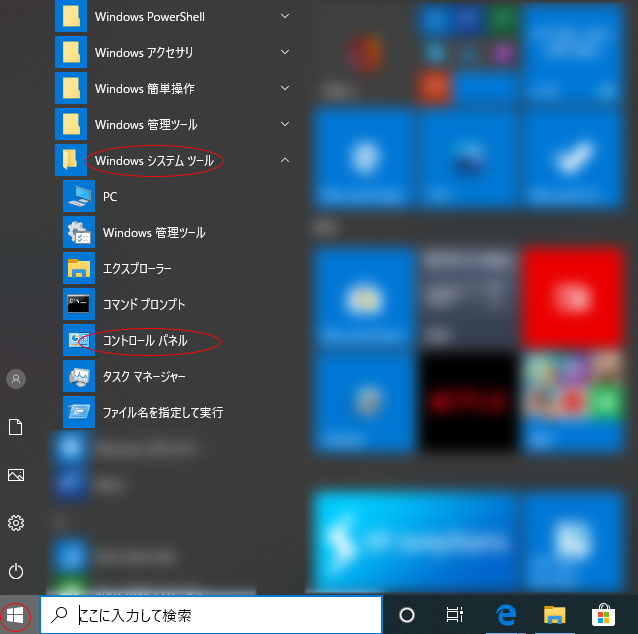The image size is (638, 634).
Task: Open the Pictures icon in the sidebar
Action: (x=16, y=475)
